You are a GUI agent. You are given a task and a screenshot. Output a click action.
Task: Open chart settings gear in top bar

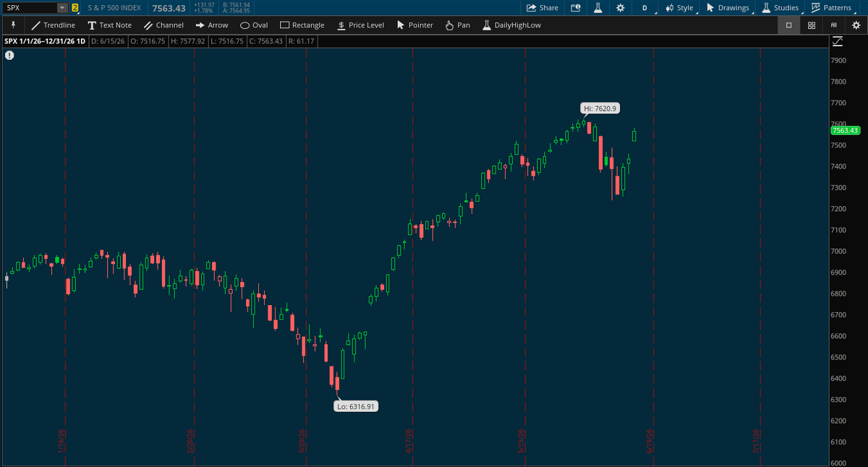coord(620,8)
